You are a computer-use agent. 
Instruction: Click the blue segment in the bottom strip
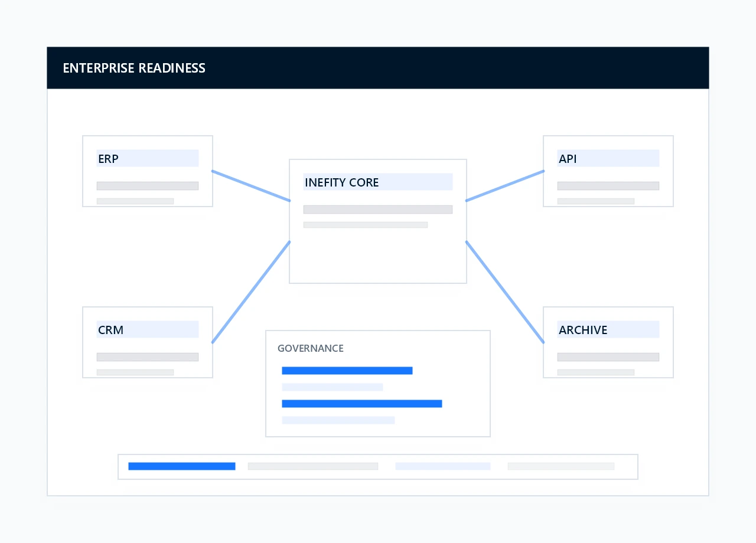181,466
